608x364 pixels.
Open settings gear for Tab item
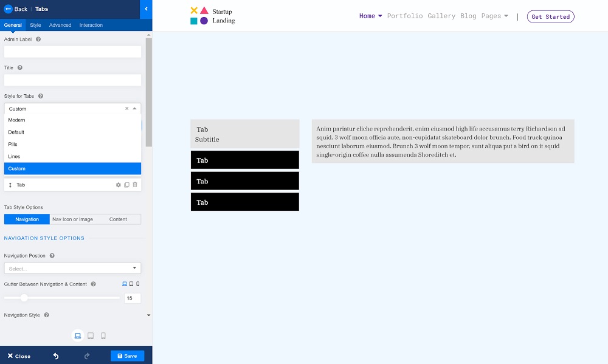click(x=119, y=185)
